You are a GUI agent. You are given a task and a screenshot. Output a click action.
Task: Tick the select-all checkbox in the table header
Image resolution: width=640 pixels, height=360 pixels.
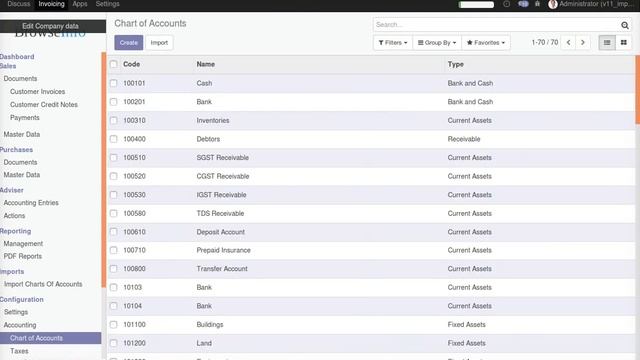[x=113, y=64]
